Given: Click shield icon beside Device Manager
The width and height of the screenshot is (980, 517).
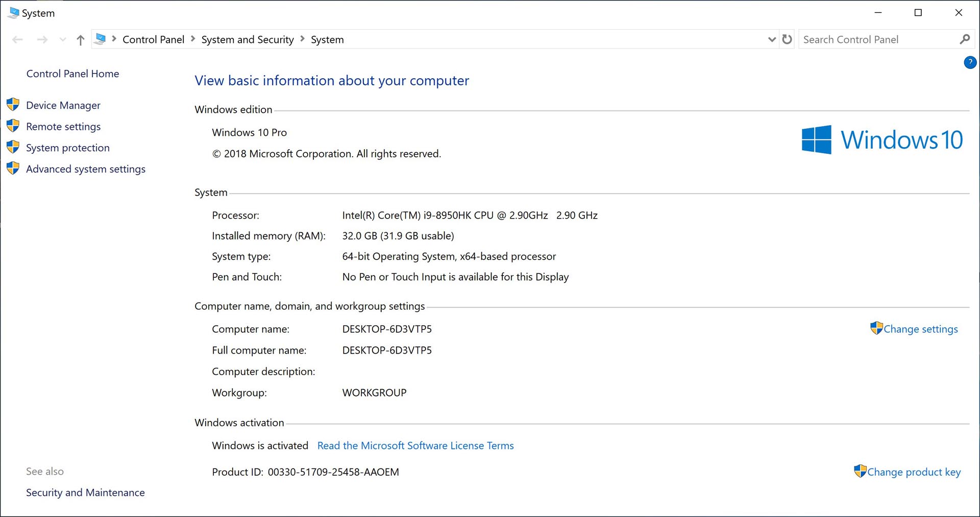Looking at the screenshot, I should 13,105.
